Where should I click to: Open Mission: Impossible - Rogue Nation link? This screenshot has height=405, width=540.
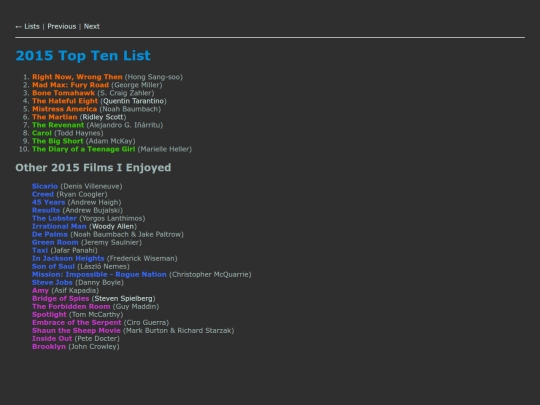coord(99,274)
